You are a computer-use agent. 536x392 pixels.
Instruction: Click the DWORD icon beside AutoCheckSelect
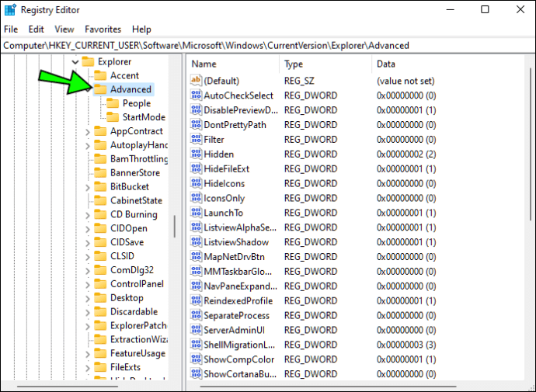(196, 95)
